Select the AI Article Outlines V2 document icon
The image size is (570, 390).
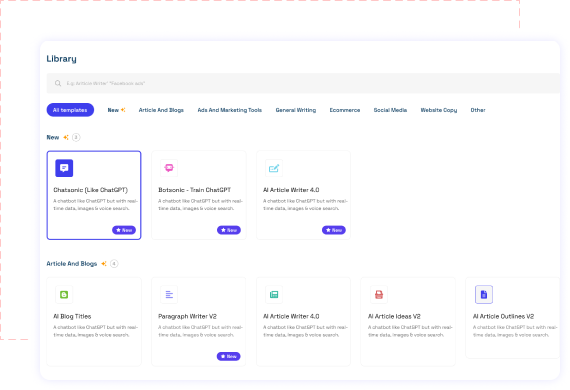click(x=484, y=294)
